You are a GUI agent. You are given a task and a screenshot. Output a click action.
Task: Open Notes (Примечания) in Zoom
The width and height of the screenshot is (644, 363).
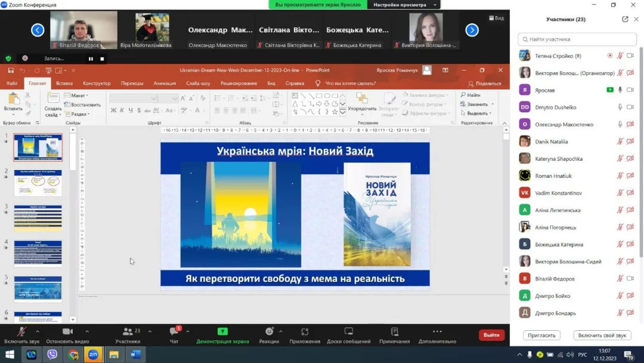tap(394, 333)
